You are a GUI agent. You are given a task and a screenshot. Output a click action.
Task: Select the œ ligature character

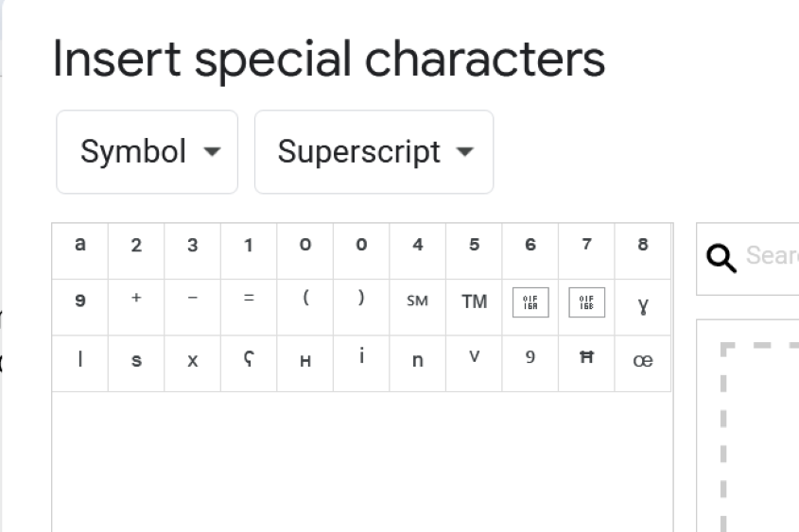pyautogui.click(x=643, y=361)
